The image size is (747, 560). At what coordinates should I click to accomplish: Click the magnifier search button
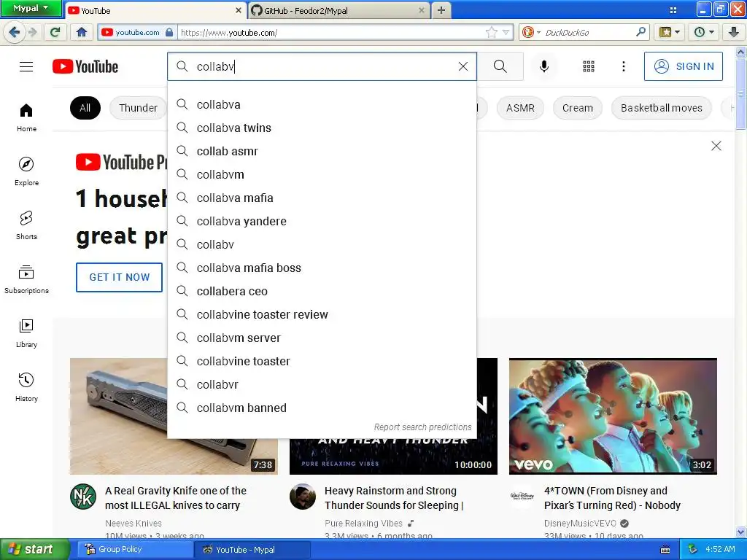point(500,66)
